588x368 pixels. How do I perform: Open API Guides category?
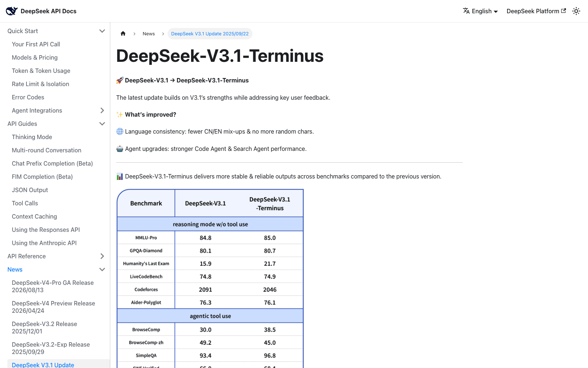point(22,124)
